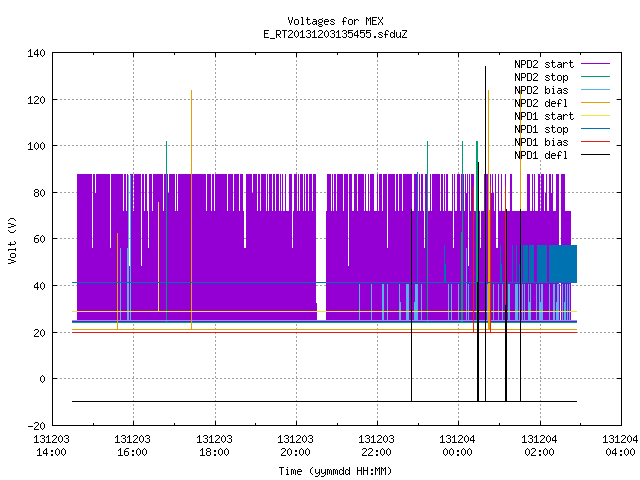Click the y-axis tick value 140
640x480 pixels.
coord(37,53)
